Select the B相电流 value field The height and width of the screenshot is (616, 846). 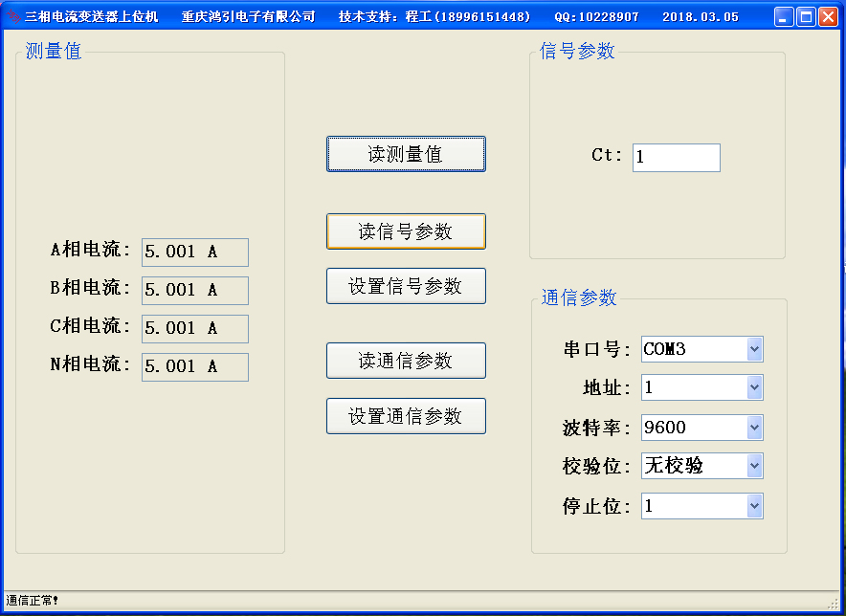coord(195,290)
